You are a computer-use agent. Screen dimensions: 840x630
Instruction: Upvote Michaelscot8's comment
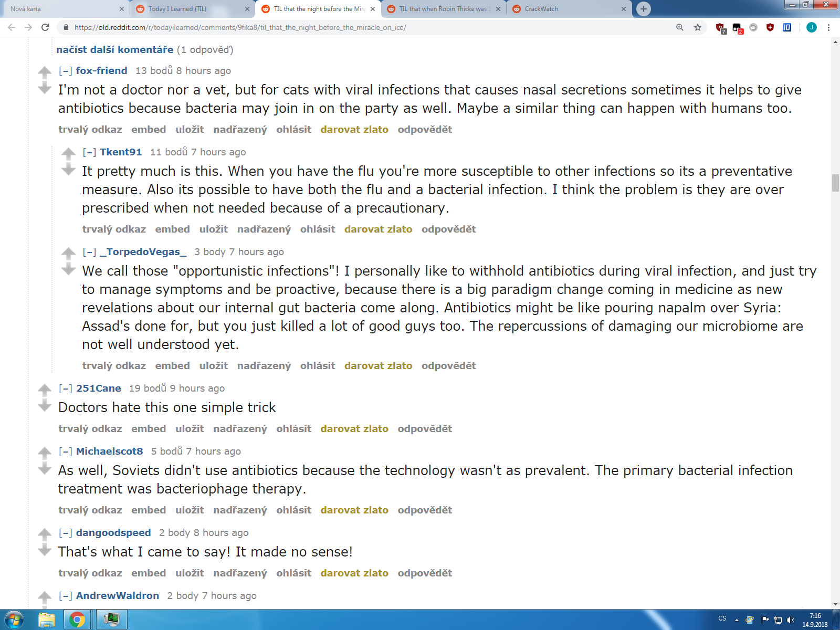45,453
